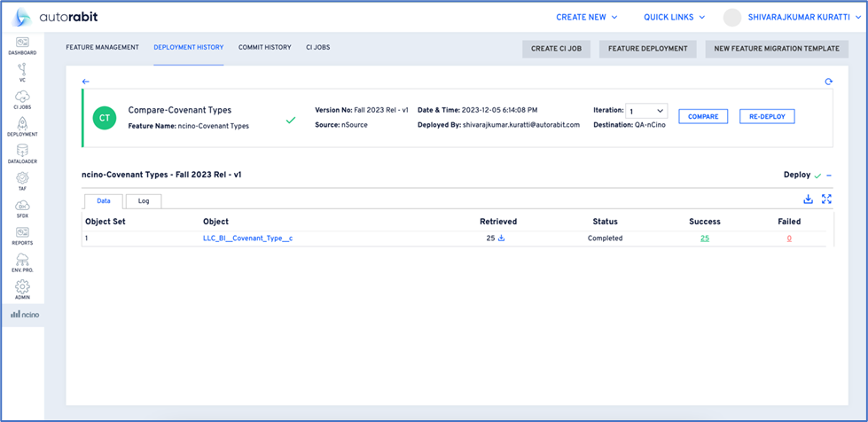Open the Dataloader sidebar icon
Image resolution: width=868 pixels, height=422 pixels.
pos(22,154)
